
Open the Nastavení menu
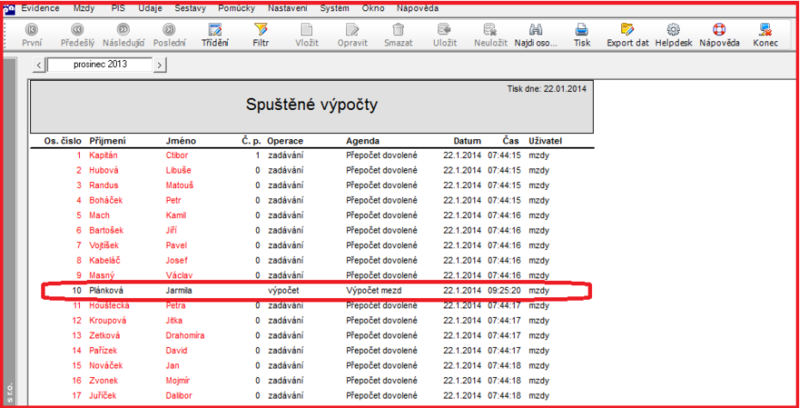[288, 9]
